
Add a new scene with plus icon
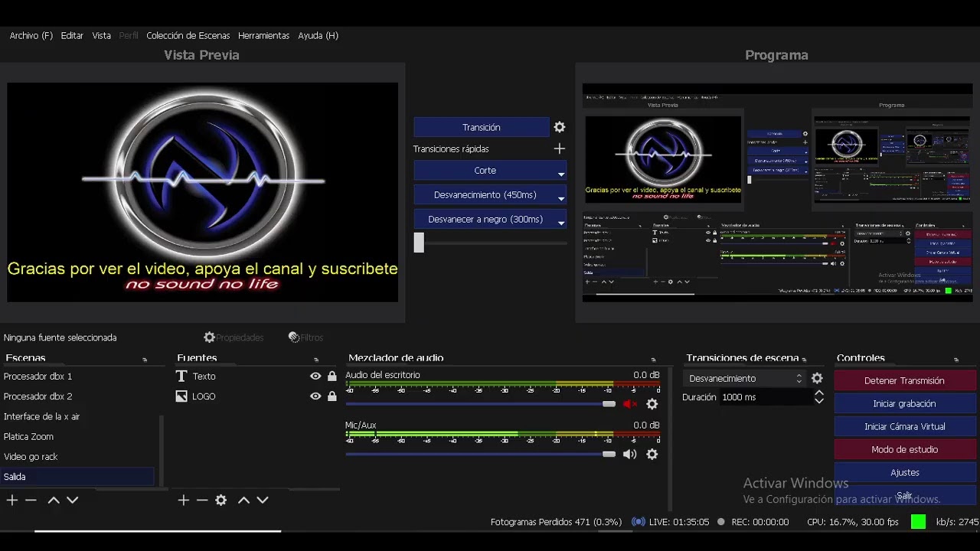click(x=12, y=500)
